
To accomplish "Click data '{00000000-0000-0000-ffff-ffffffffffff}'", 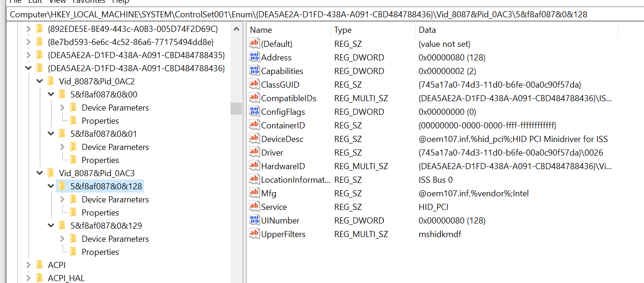I will [487, 125].
